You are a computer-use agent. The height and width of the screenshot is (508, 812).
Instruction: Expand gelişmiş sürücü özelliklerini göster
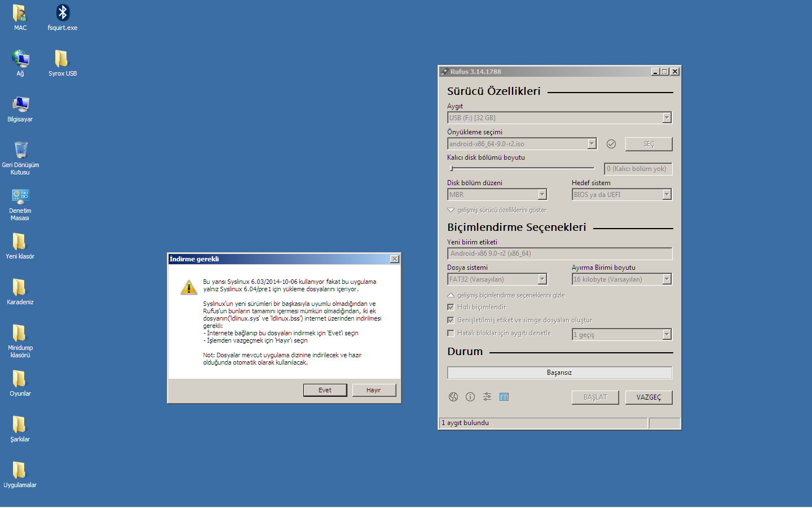click(x=497, y=210)
